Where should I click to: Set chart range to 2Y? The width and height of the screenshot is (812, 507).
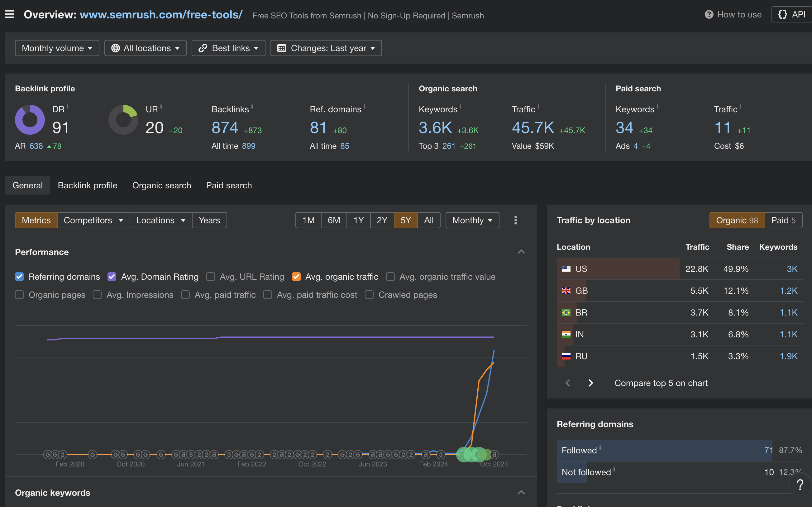pyautogui.click(x=382, y=220)
